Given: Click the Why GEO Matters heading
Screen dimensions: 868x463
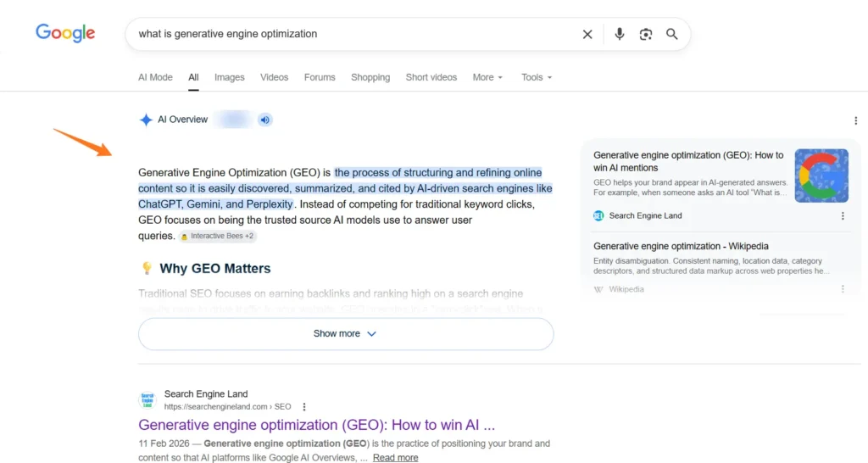Looking at the screenshot, I should coord(214,269).
